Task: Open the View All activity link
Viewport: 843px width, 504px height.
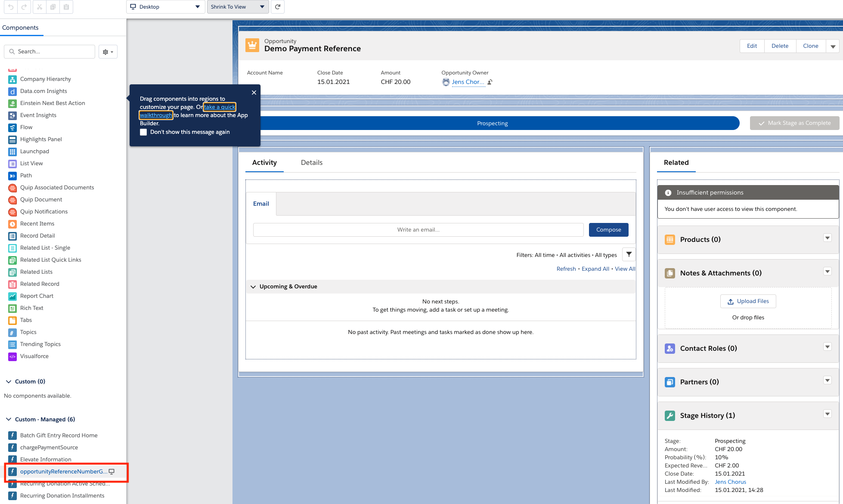Action: (x=625, y=269)
